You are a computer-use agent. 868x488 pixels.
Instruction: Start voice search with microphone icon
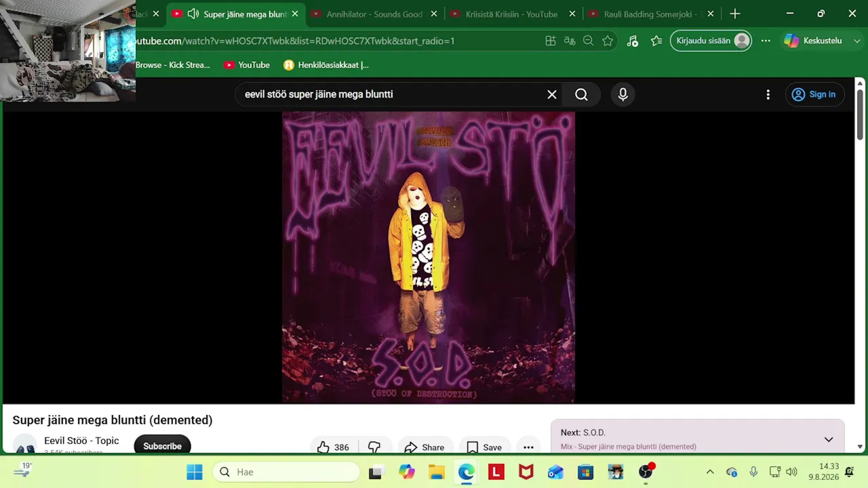[623, 95]
